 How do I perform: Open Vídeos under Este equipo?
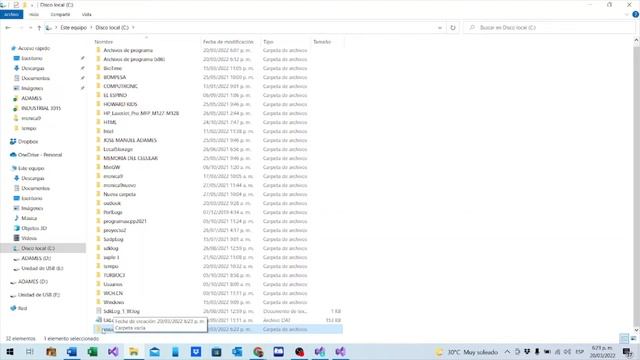(29, 238)
